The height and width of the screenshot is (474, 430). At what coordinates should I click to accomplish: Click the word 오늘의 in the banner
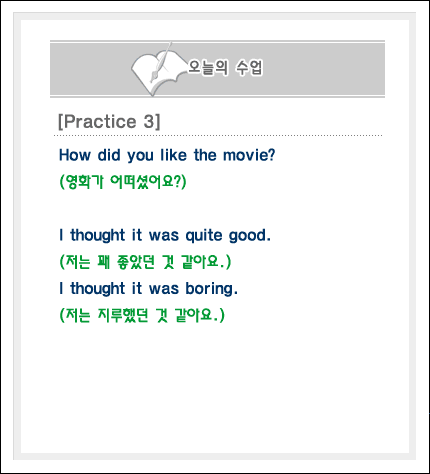coord(208,68)
